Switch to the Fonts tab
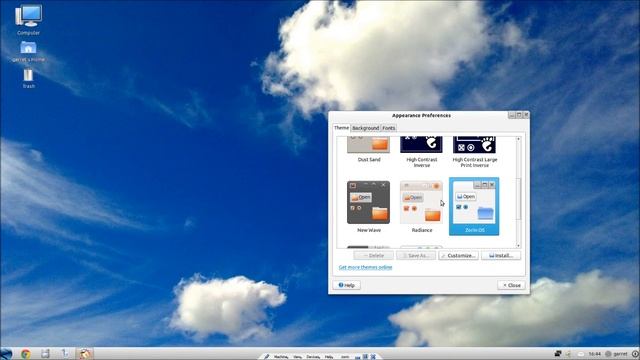Viewport: 640px width, 360px height. (x=389, y=128)
